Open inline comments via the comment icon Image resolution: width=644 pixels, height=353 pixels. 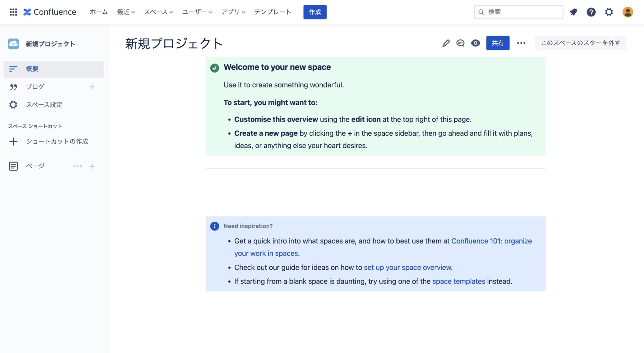pos(460,43)
